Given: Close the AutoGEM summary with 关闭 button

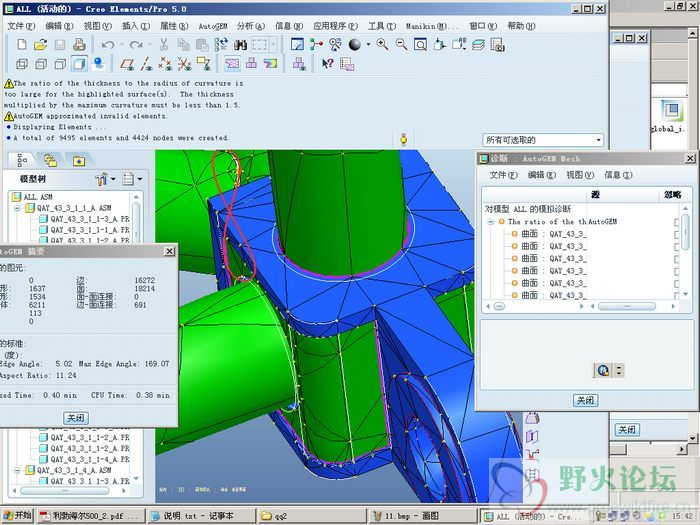Looking at the screenshot, I should point(75,418).
